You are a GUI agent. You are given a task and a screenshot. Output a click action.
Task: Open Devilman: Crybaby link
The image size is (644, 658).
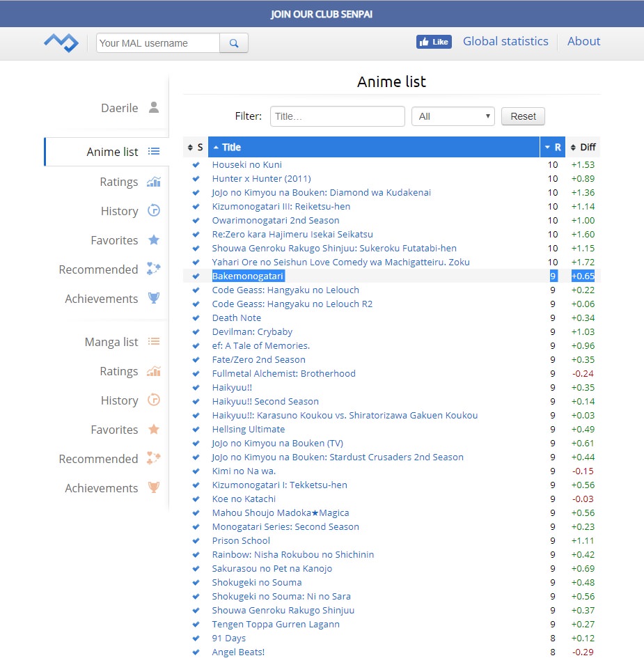coord(252,332)
